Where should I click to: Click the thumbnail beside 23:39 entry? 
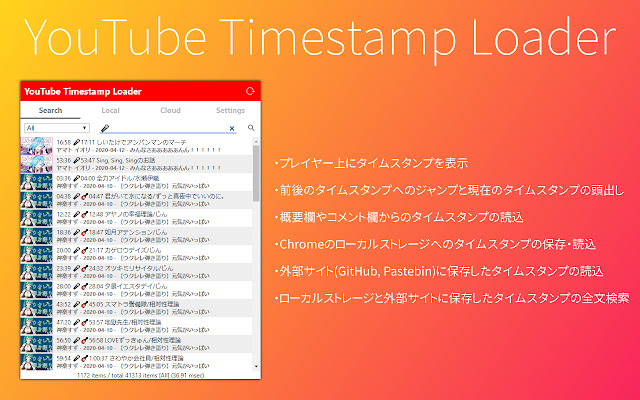[37, 272]
